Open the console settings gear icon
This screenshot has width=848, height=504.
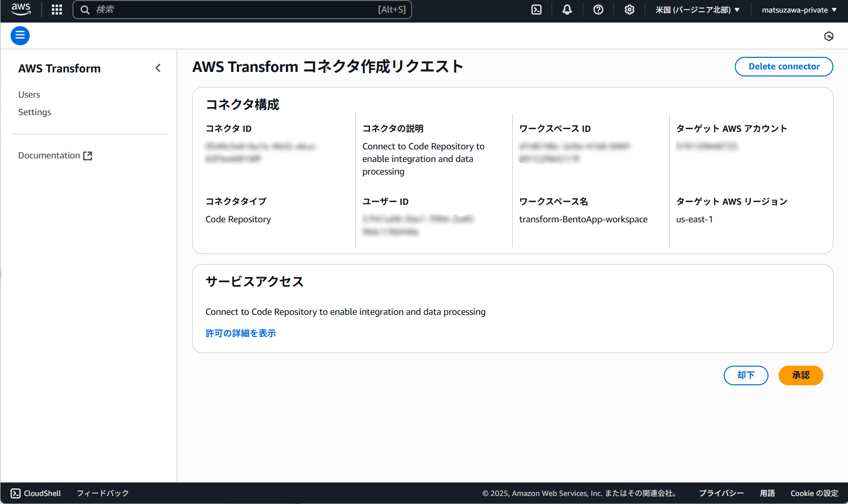click(x=630, y=10)
